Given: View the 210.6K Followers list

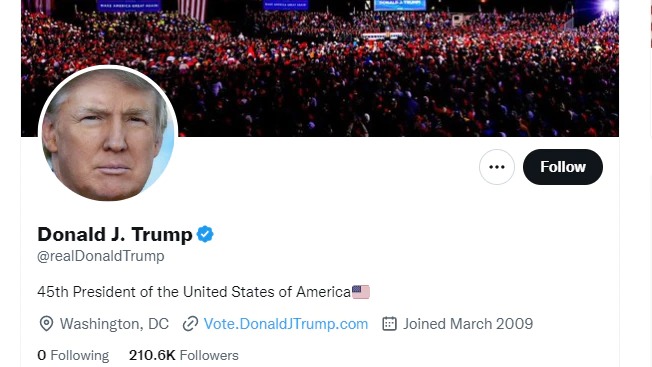Looking at the screenshot, I should [x=184, y=355].
